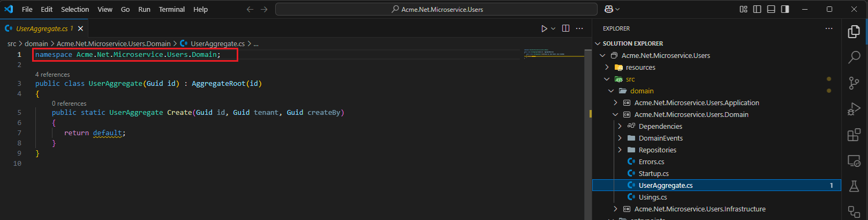
Task: Select UserAggregate.cs in Solution Explorer
Action: 716,185
